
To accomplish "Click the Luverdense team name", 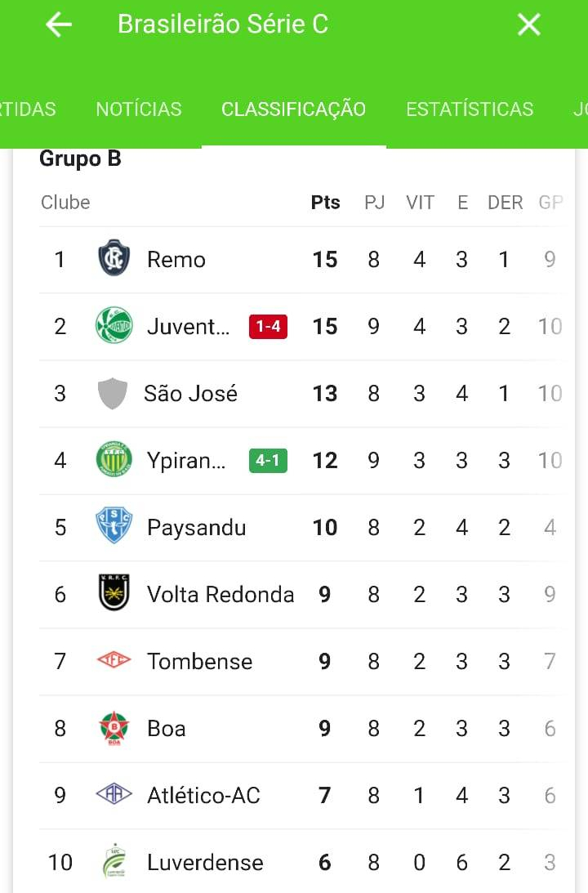I will [x=205, y=862].
